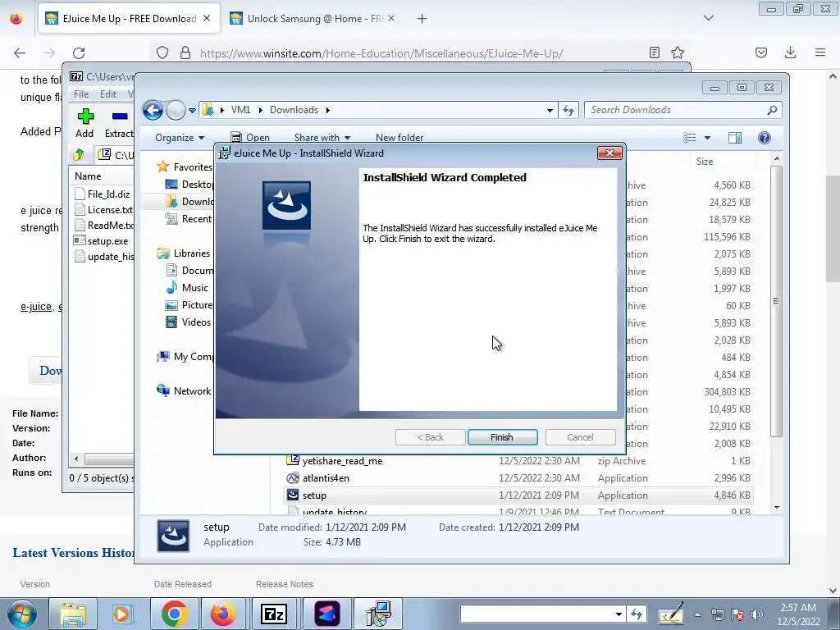The width and height of the screenshot is (840, 630).
Task: Open the taskbar address dropdown arrow
Action: (x=619, y=614)
